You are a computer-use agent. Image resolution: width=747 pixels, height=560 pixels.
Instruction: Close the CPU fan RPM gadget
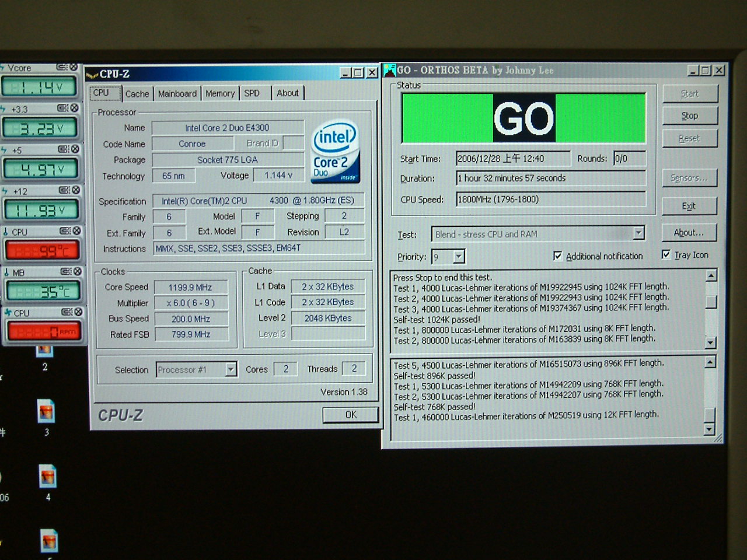pos(78,312)
